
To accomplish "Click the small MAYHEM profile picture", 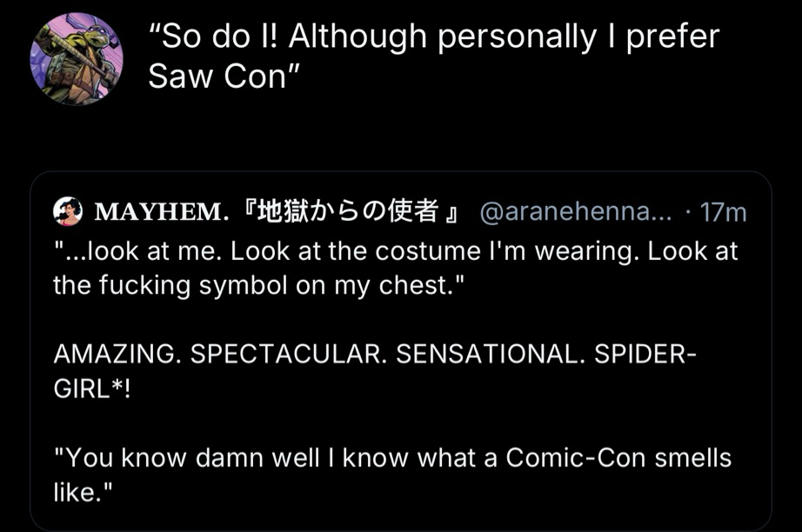I will [67, 211].
